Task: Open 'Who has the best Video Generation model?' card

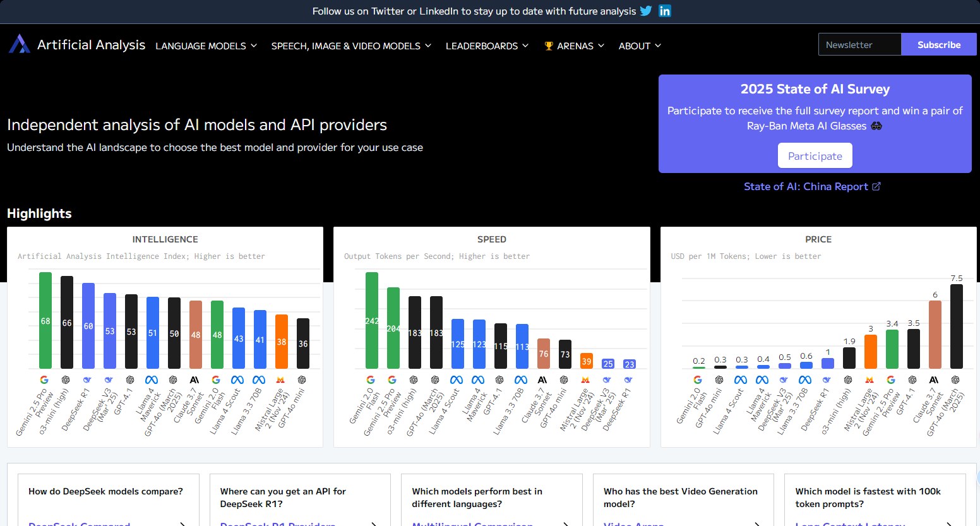Action: coord(683,500)
